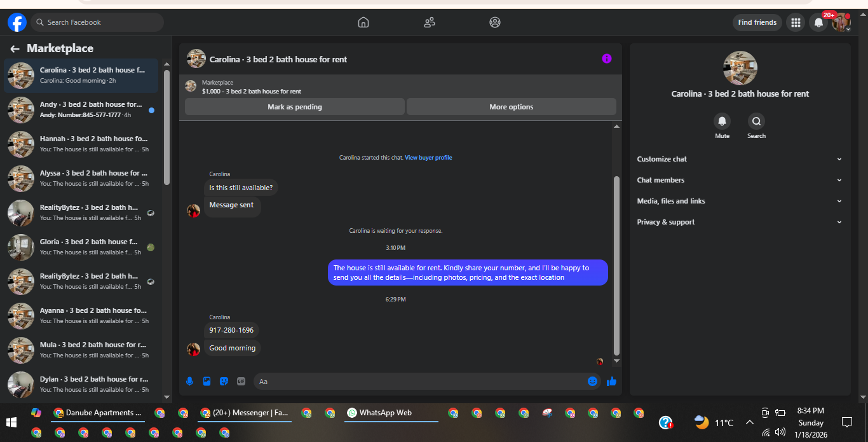The width and height of the screenshot is (868, 442).
Task: Click the message pane scroll up arrow
Action: [616, 127]
